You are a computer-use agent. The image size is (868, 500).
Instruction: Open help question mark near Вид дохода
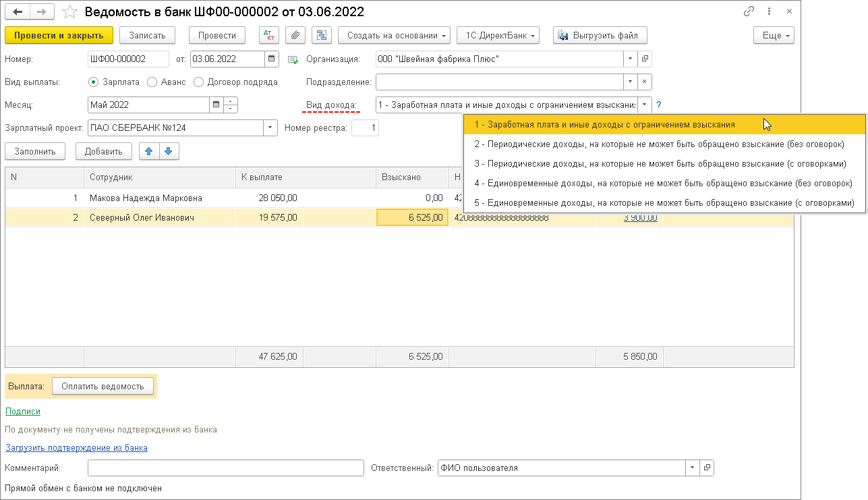659,105
